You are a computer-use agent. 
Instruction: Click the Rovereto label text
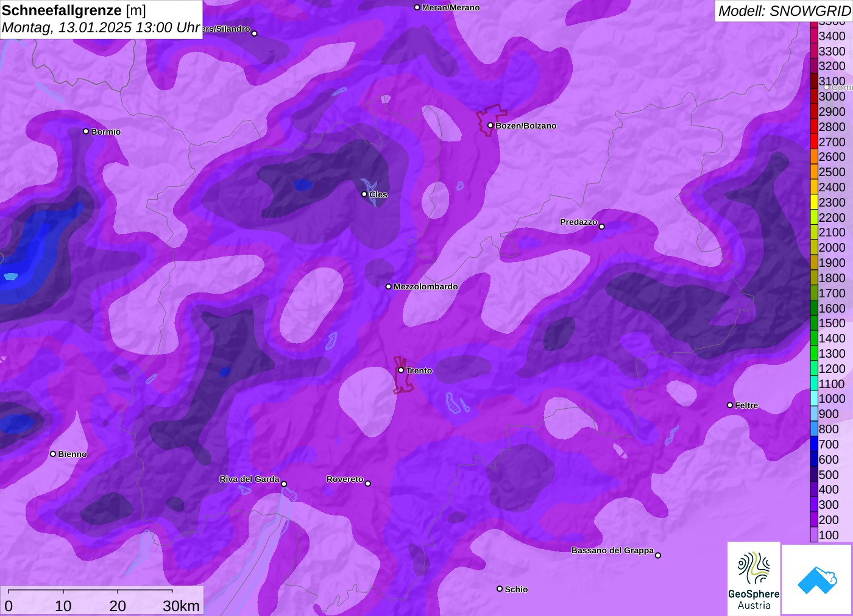pyautogui.click(x=345, y=479)
